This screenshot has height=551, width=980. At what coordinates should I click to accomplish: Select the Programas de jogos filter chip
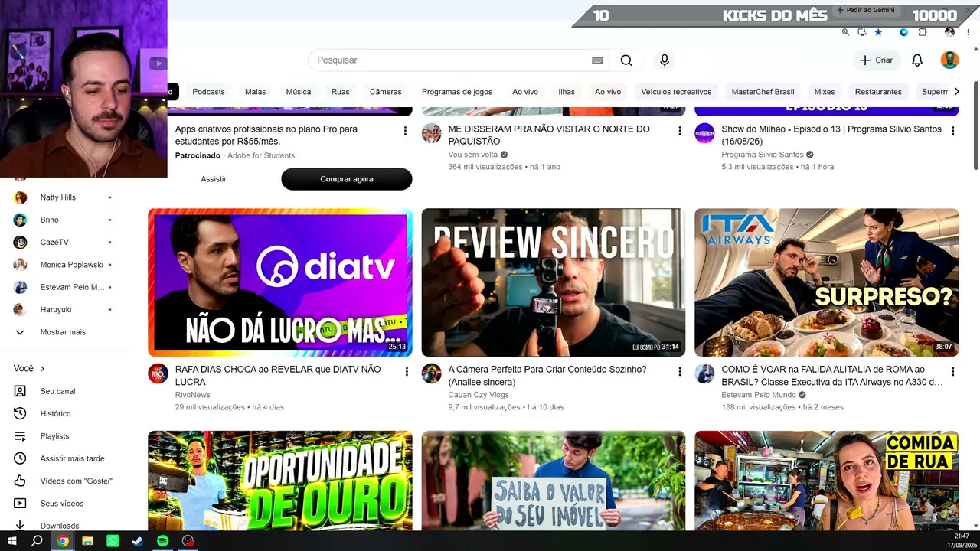pyautogui.click(x=457, y=92)
